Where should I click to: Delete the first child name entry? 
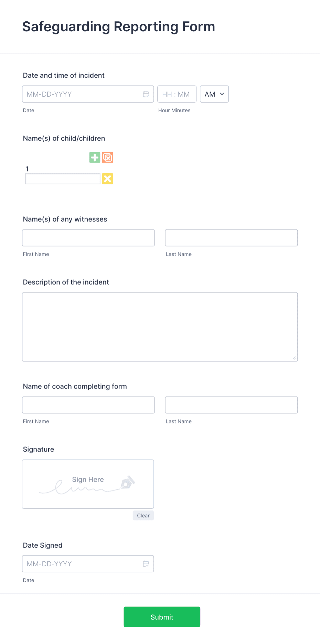(107, 179)
